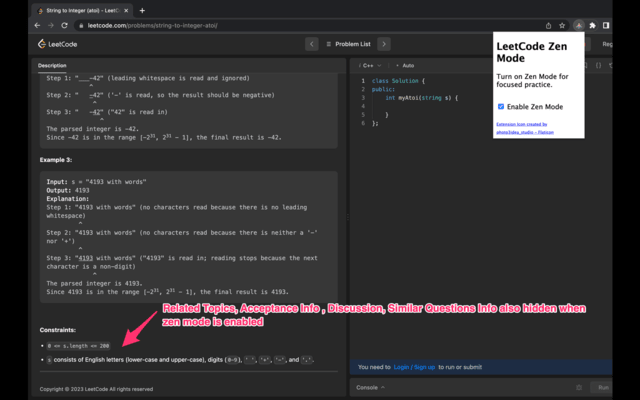The image size is (640, 400).
Task: Open the C++ language dropdown
Action: [371, 65]
